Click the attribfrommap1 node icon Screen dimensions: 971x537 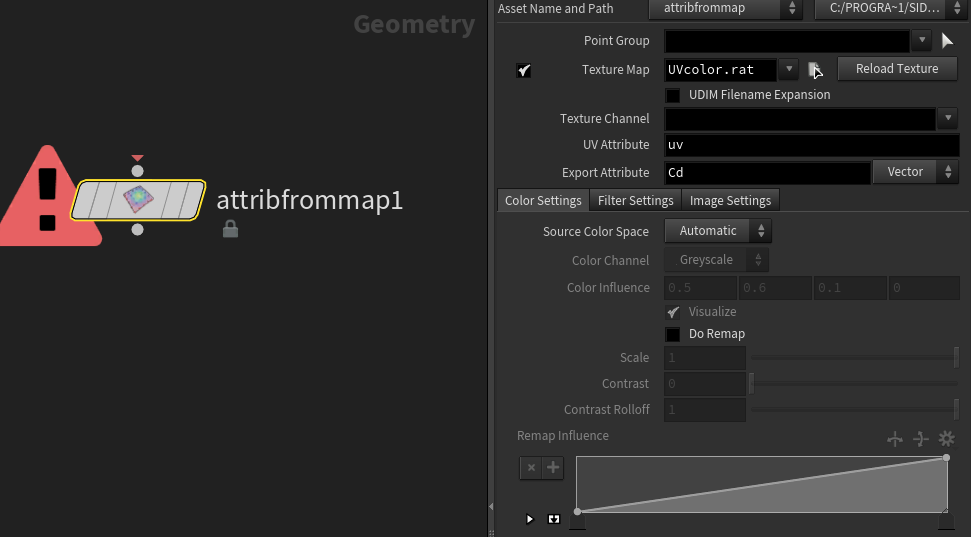point(138,200)
